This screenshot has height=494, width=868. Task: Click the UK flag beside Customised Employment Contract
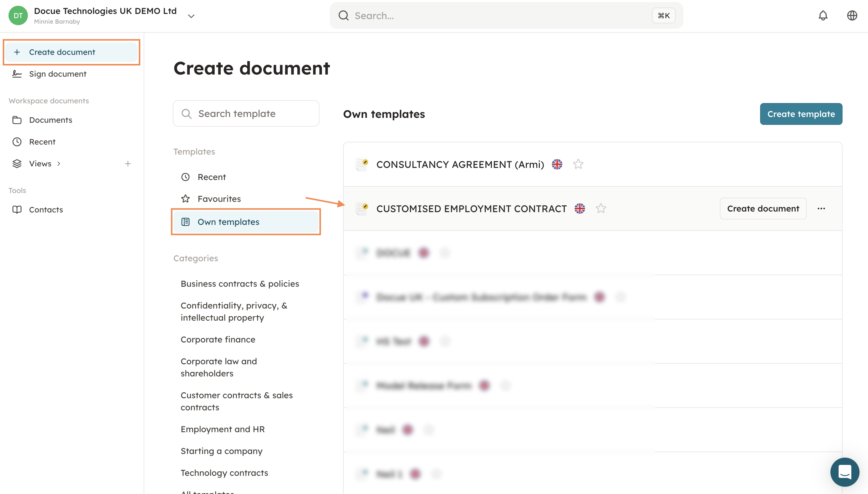(580, 209)
